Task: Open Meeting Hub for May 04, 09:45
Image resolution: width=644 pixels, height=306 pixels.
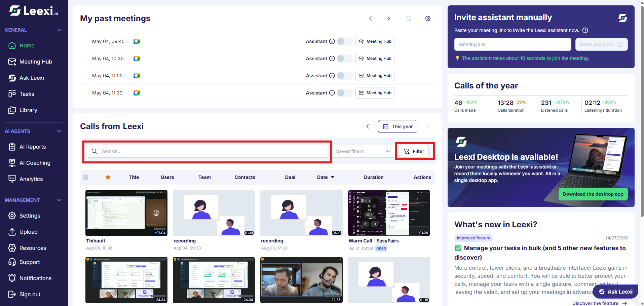Action: coord(375,41)
